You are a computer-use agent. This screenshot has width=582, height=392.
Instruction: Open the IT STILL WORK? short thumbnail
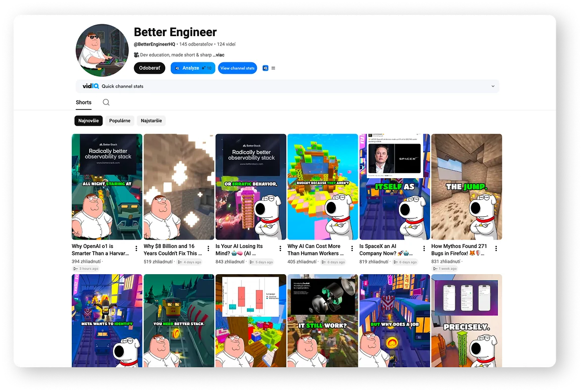[323, 321]
